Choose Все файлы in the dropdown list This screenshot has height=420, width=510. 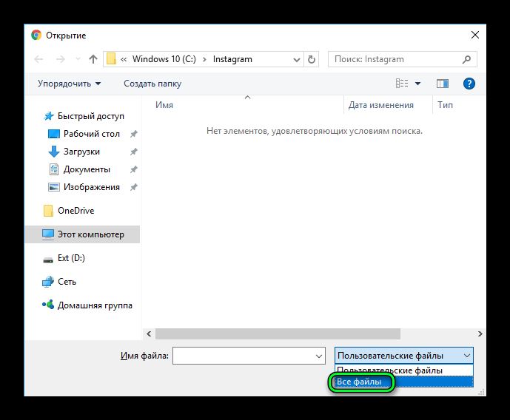click(404, 382)
